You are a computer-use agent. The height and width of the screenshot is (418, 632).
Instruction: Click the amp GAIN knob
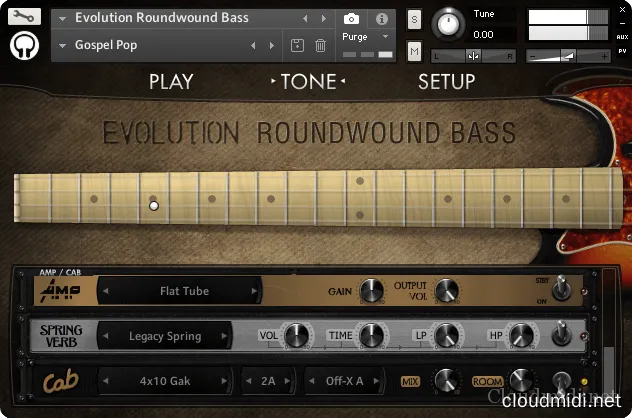pos(371,291)
